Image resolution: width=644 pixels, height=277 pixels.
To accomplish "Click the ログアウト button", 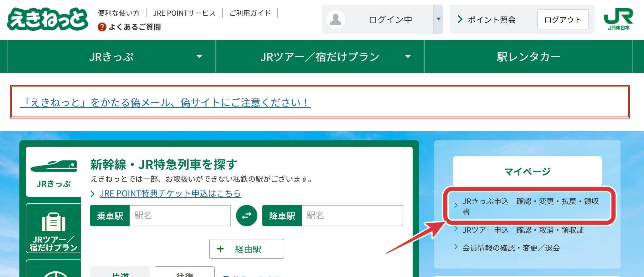I will (563, 19).
